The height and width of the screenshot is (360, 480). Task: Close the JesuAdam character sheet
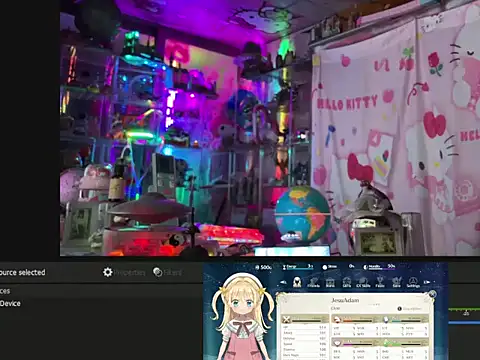(432, 294)
